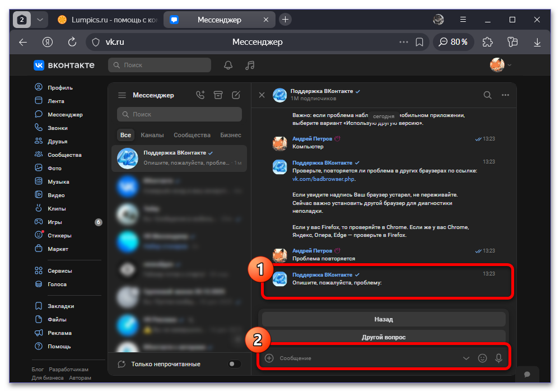Open chat options three-dot menu

click(505, 95)
